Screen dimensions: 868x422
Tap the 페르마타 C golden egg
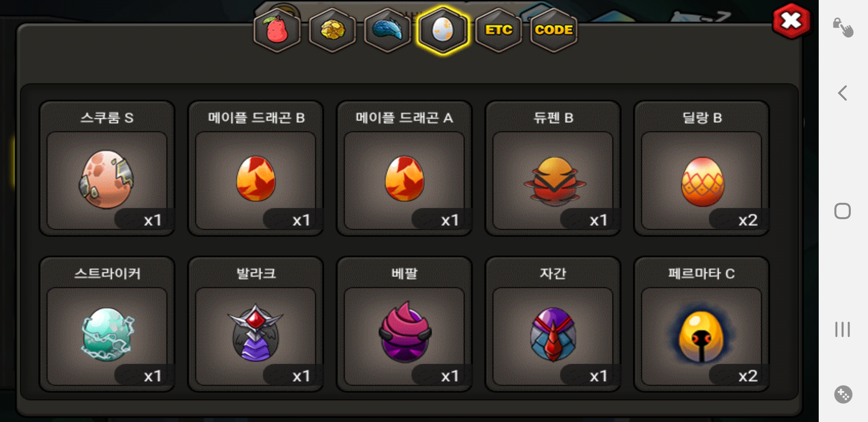(701, 324)
